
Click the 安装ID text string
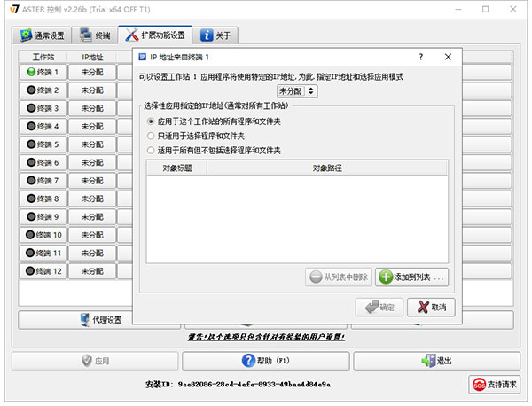coord(238,385)
